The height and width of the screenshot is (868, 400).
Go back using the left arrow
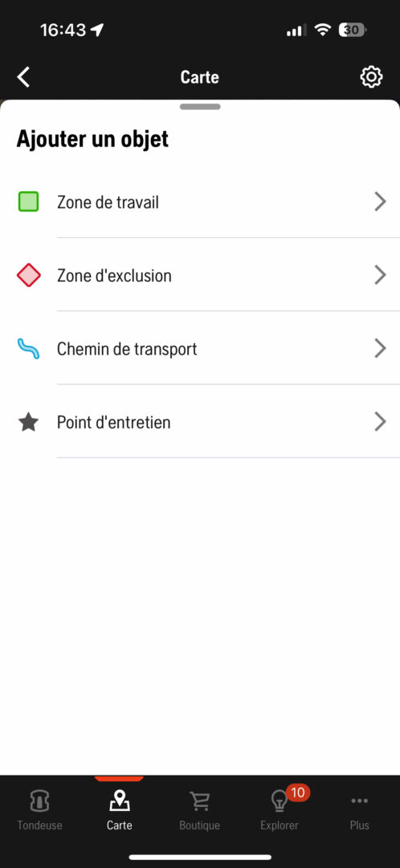tap(23, 77)
